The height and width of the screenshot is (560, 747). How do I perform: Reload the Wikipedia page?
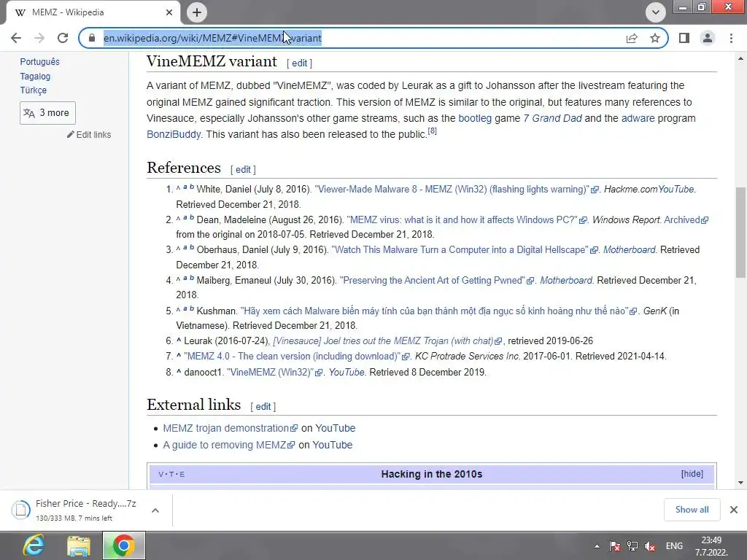[63, 38]
